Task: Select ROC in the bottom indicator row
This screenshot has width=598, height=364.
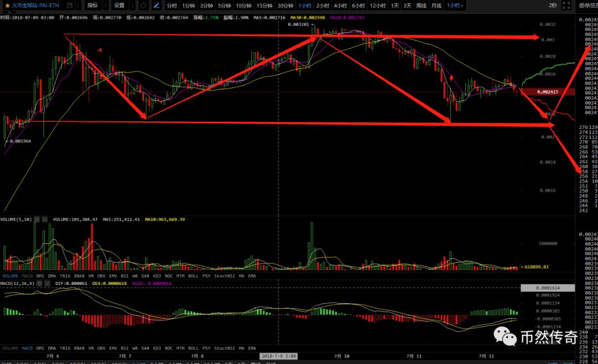Action: 168,349
